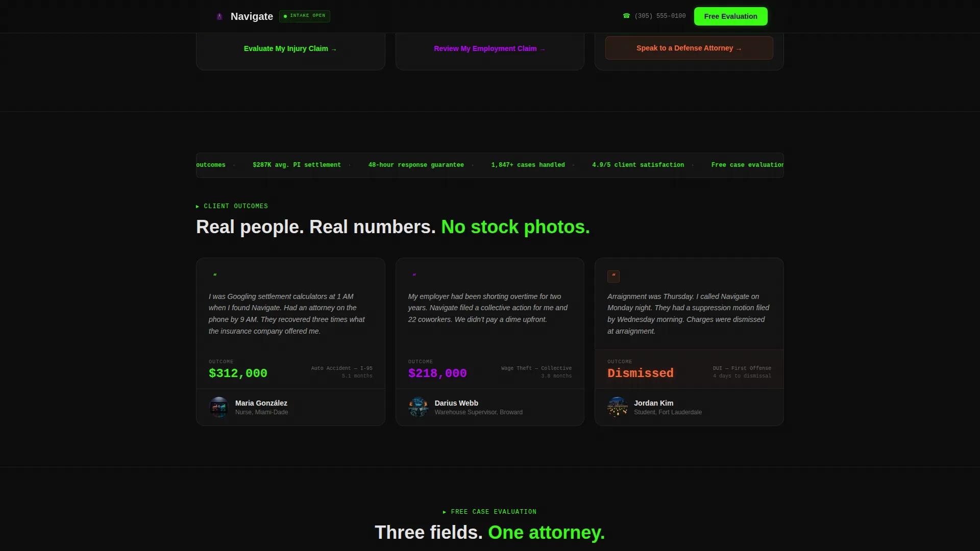This screenshot has width=980, height=551.
Task: Click the Navigate logo icon
Action: pos(219,16)
